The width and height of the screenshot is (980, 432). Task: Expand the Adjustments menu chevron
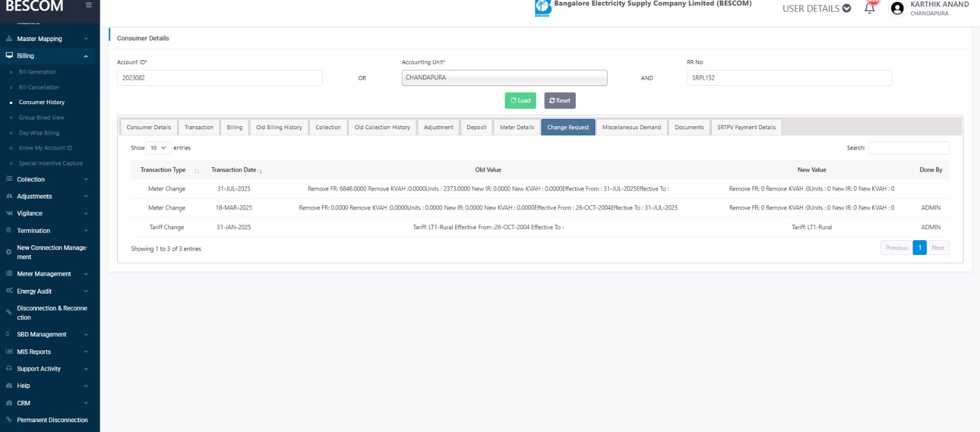point(86,197)
